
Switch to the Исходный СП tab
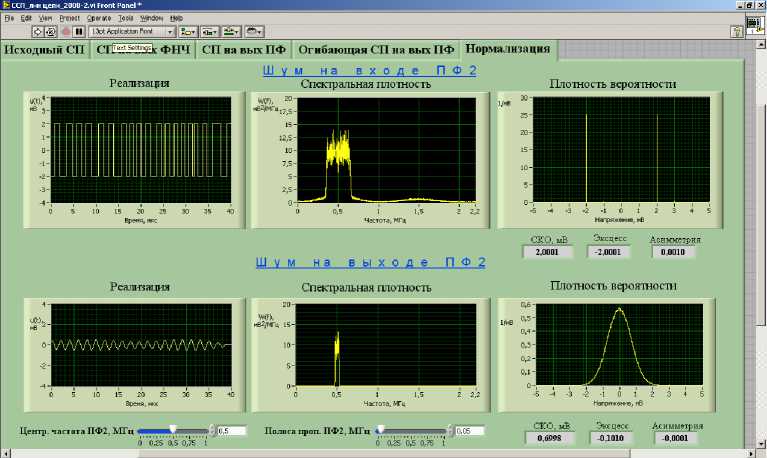[44, 49]
